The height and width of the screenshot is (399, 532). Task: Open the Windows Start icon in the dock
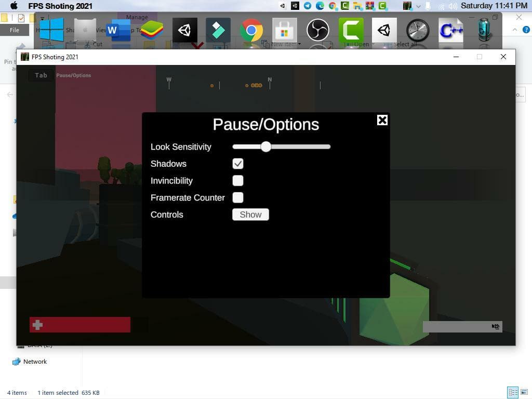(x=51, y=30)
